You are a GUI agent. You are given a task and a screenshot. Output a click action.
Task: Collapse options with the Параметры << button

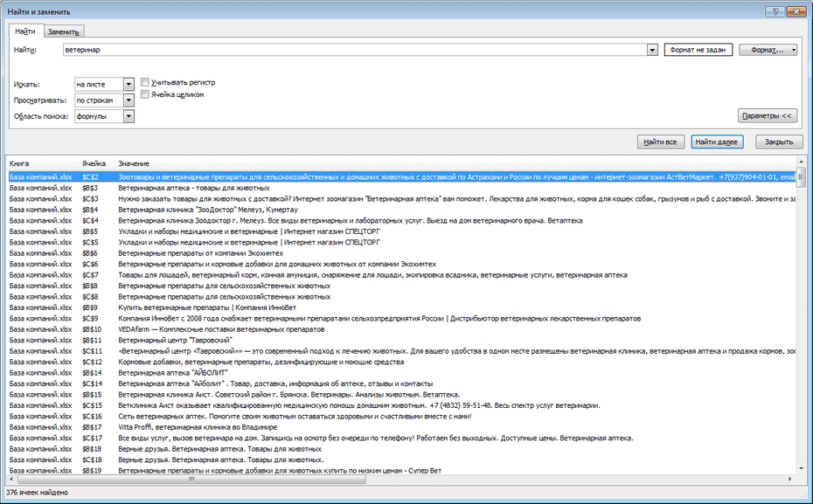pyautogui.click(x=767, y=116)
